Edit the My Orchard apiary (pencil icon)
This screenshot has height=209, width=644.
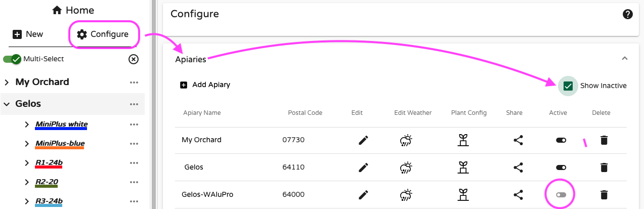pyautogui.click(x=363, y=140)
